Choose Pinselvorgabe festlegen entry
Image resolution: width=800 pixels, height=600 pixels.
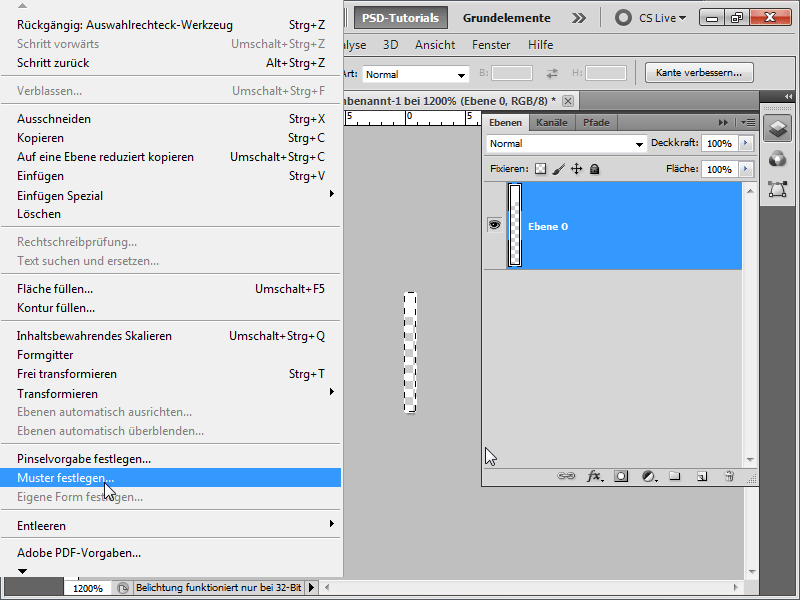point(171,459)
